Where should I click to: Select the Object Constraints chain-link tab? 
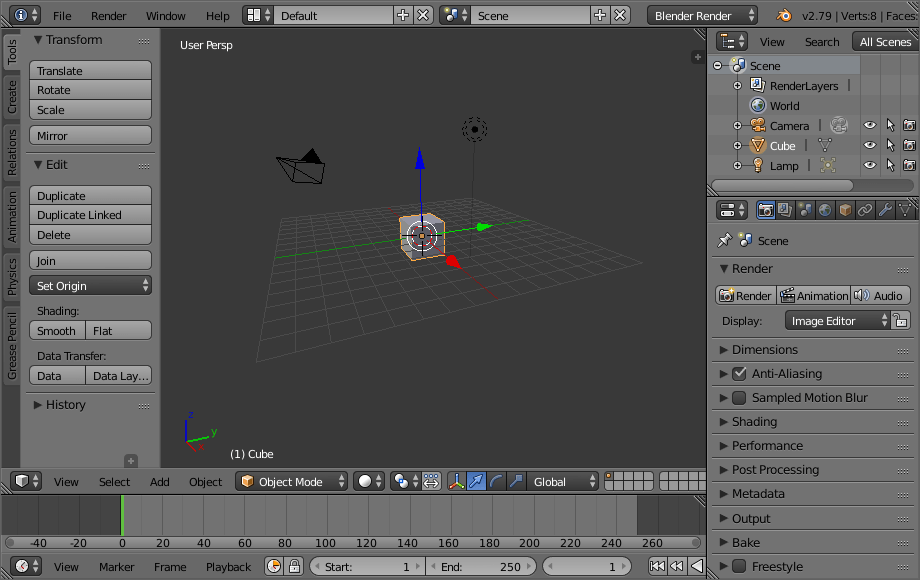point(866,209)
